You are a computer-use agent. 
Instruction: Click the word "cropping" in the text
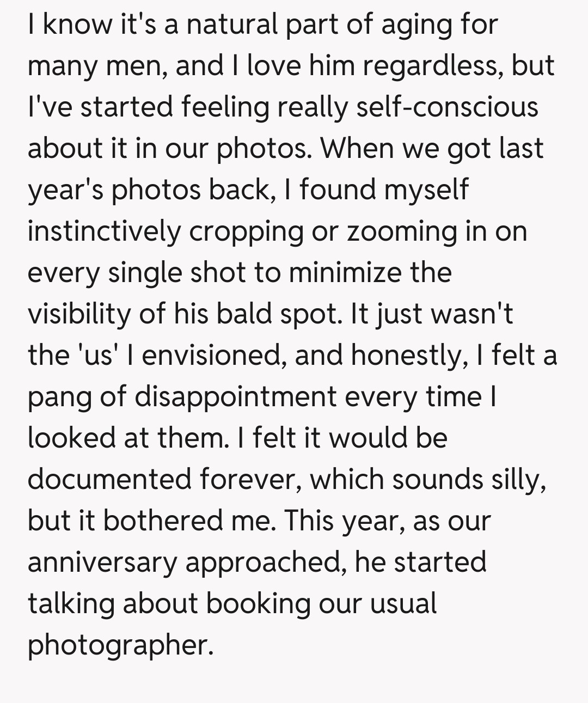246,231
